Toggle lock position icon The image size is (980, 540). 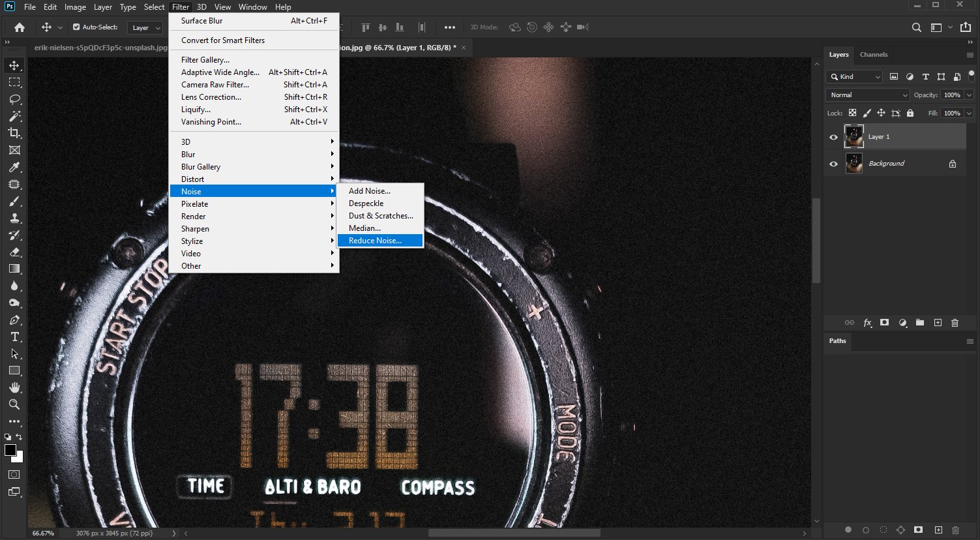point(881,113)
